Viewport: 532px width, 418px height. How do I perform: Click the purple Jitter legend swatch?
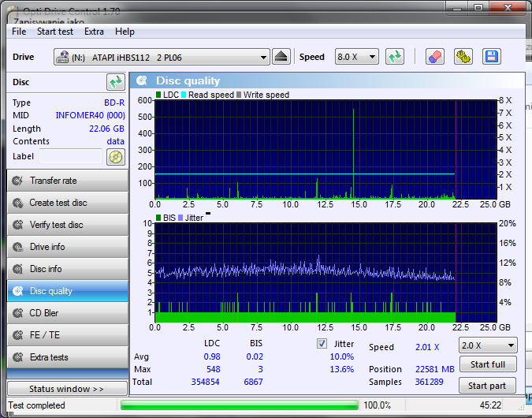pyautogui.click(x=180, y=218)
